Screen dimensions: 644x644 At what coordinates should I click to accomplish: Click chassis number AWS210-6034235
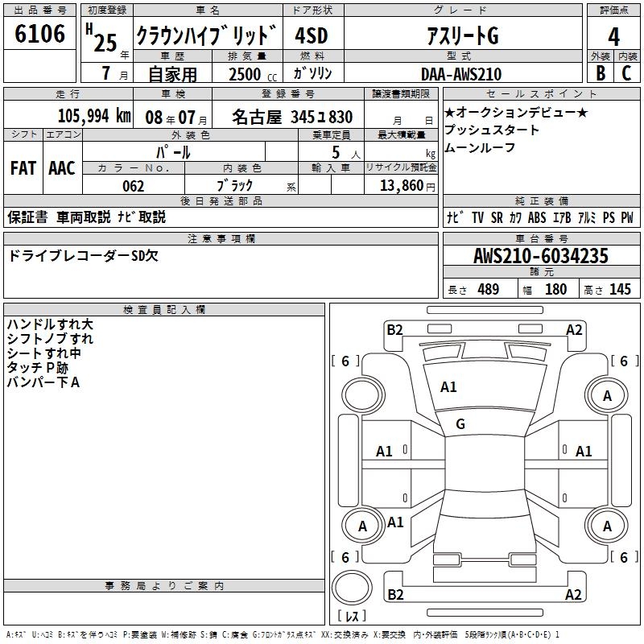pos(541,256)
